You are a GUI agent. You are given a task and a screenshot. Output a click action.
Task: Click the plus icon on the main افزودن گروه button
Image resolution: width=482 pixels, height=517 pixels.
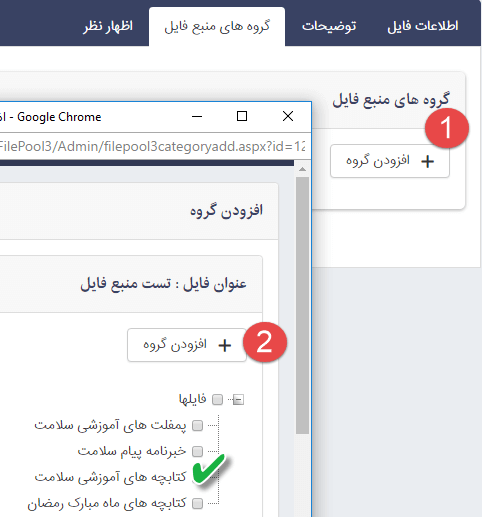tap(427, 162)
